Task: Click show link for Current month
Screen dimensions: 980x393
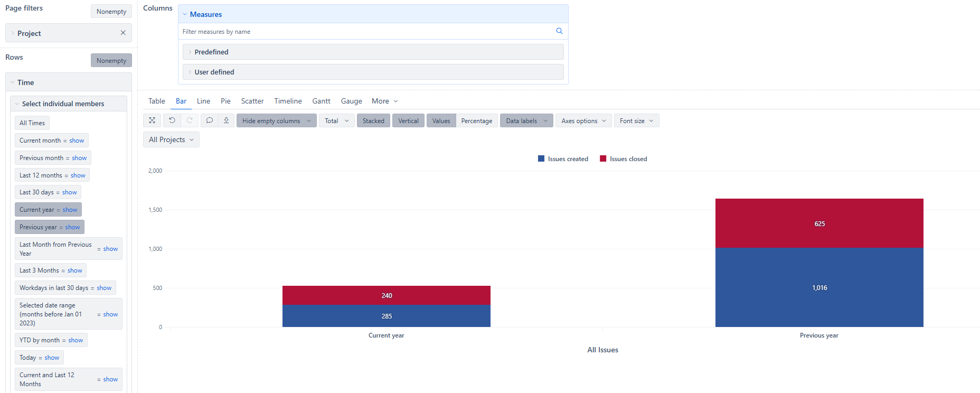Action: (77, 141)
